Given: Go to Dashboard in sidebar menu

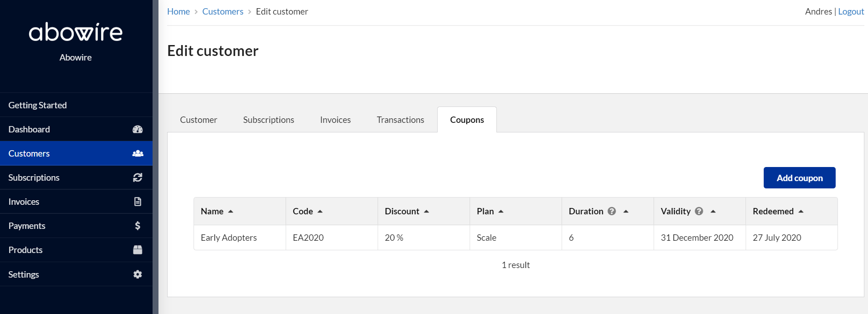Looking at the screenshot, I should tap(76, 129).
